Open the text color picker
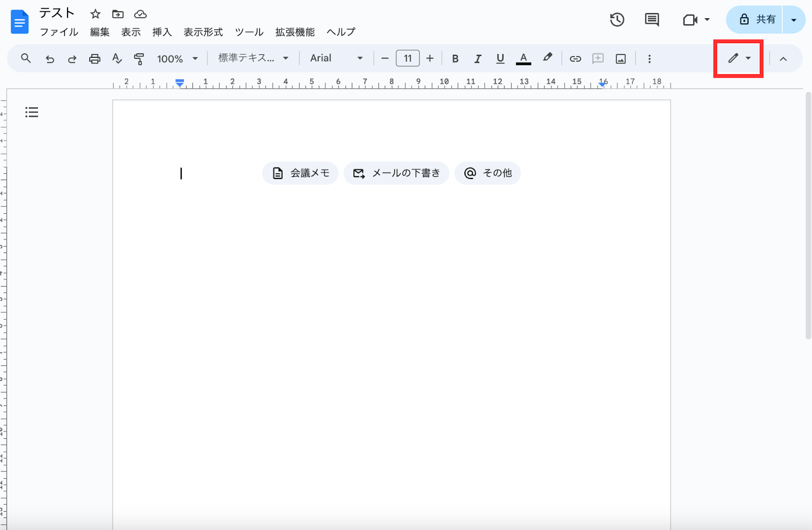This screenshot has height=530, width=812. pos(523,59)
